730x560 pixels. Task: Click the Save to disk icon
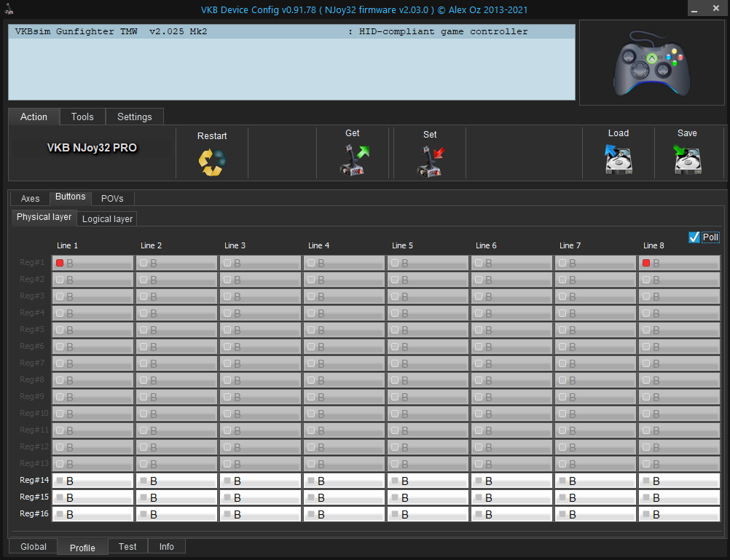click(x=686, y=159)
